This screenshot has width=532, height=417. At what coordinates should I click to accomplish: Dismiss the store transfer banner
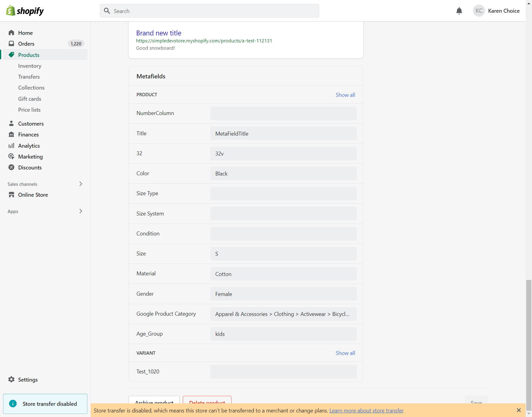click(519, 410)
